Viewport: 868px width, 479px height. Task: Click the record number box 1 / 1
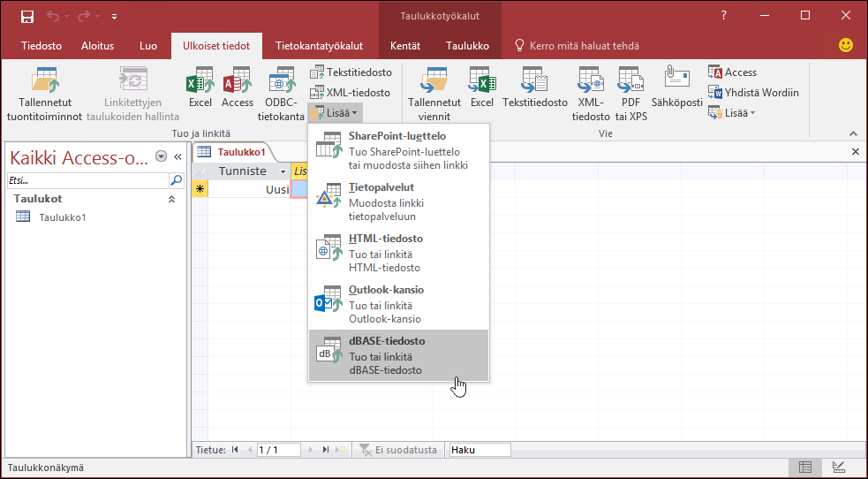pos(278,450)
